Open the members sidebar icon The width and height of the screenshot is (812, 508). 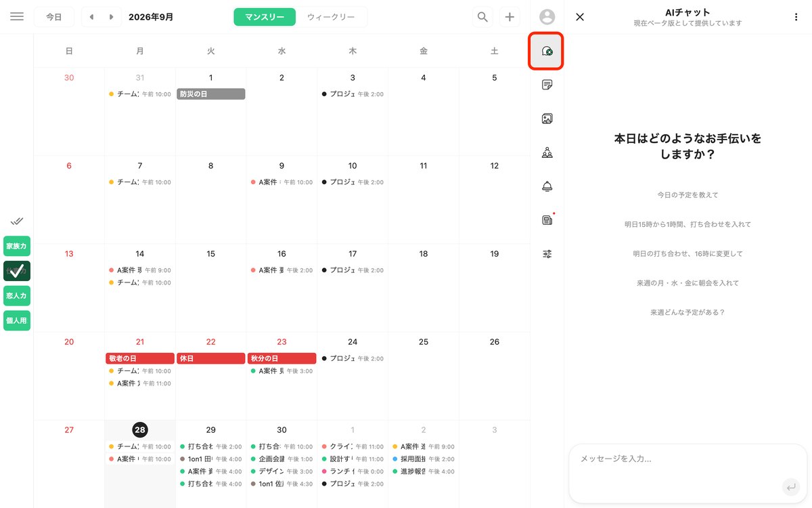[547, 152]
